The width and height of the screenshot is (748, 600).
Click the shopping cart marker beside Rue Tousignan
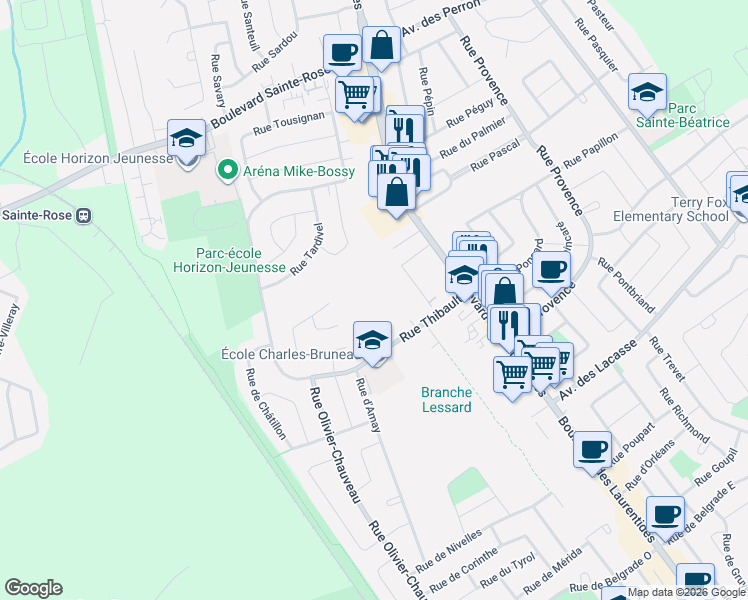point(354,95)
